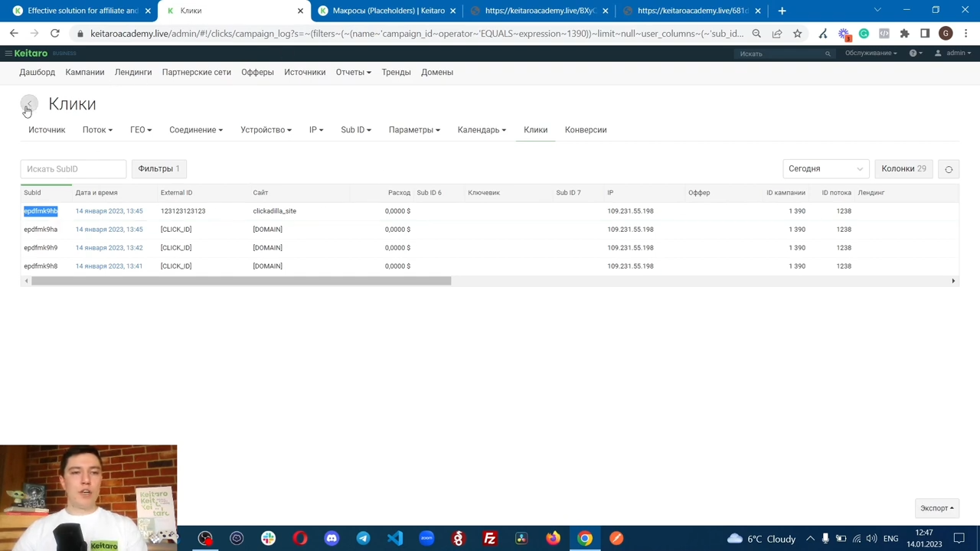Open the Фильтры 1 button
The image size is (980, 551).
(x=158, y=169)
